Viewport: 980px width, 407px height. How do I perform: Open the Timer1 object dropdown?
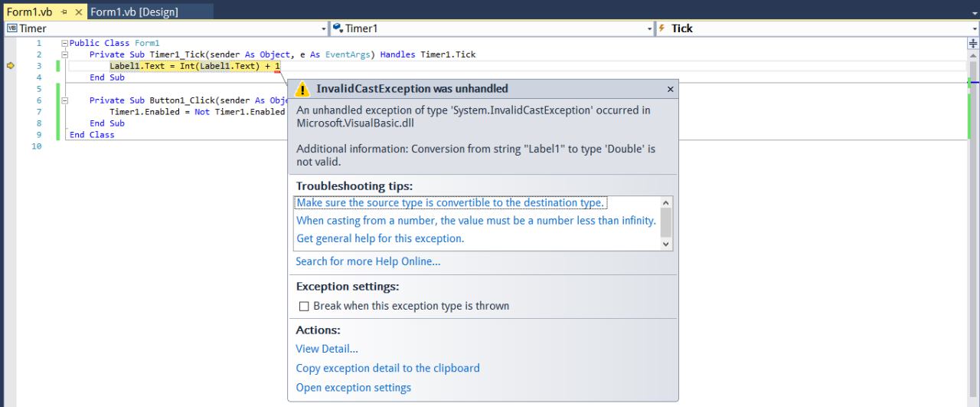pos(494,28)
